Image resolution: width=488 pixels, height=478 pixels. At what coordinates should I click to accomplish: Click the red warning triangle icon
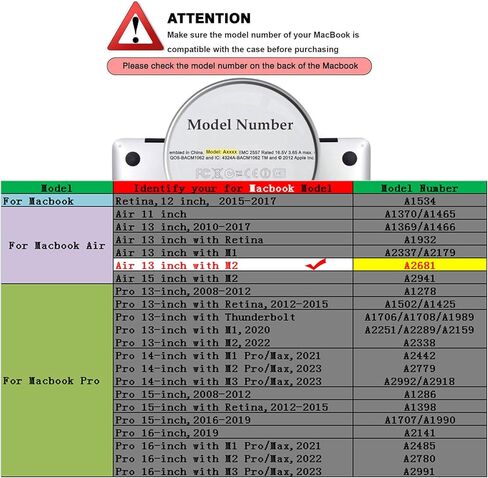click(x=135, y=27)
